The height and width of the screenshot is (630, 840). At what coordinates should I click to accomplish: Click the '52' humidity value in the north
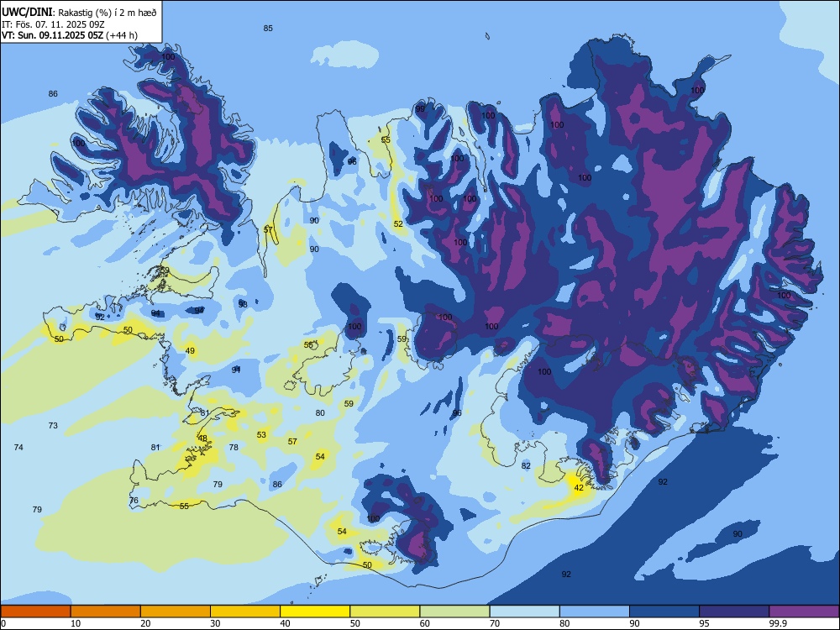[398, 224]
